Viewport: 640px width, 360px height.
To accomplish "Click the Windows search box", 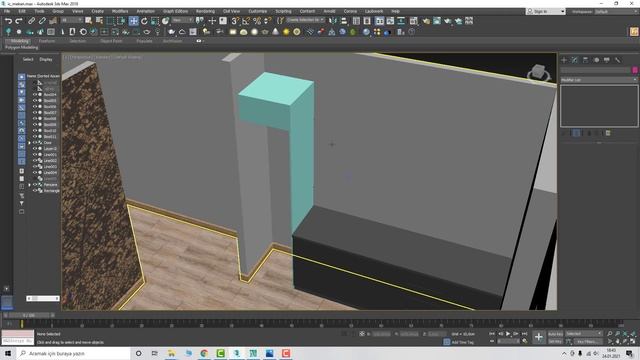I will (x=74, y=353).
